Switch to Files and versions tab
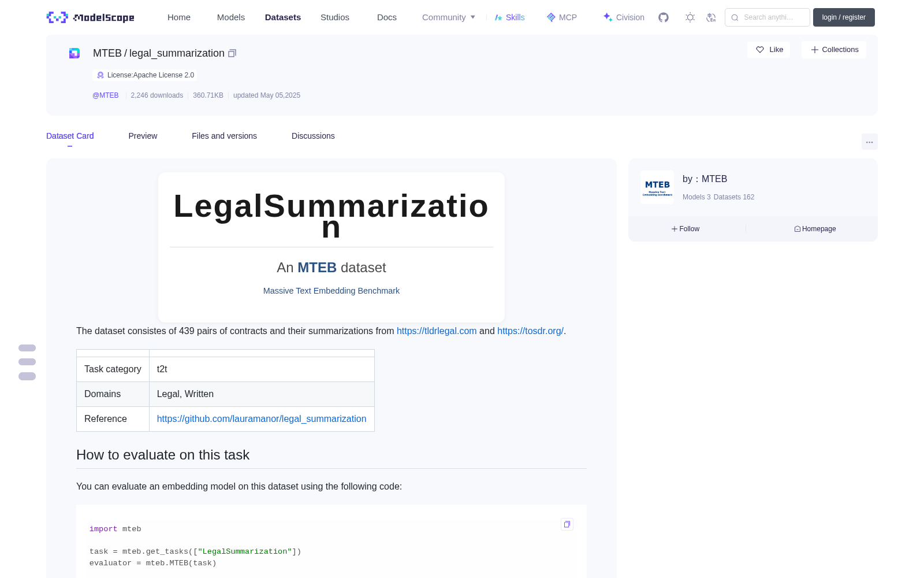The image size is (924, 578). [x=224, y=136]
